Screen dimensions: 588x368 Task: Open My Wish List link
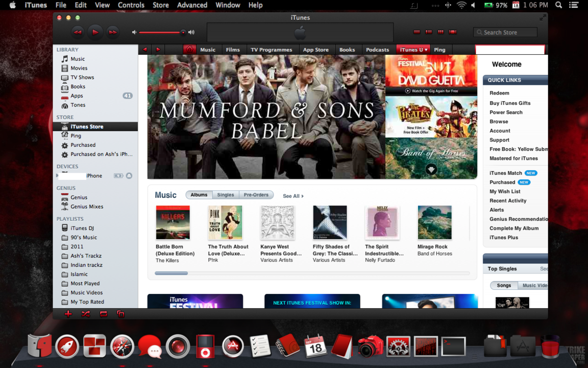(x=505, y=192)
